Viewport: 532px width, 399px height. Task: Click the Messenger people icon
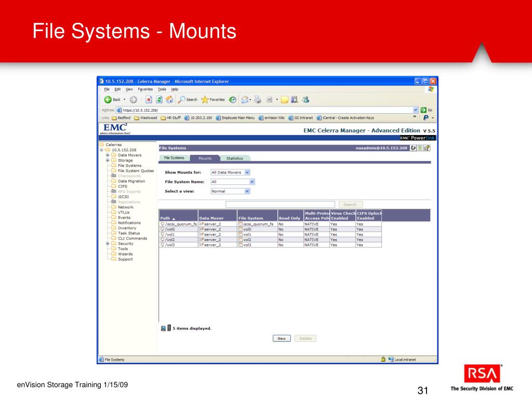tap(305, 99)
